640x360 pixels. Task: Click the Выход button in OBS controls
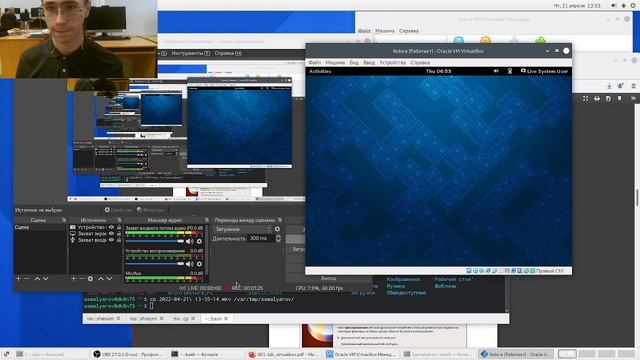click(x=329, y=278)
